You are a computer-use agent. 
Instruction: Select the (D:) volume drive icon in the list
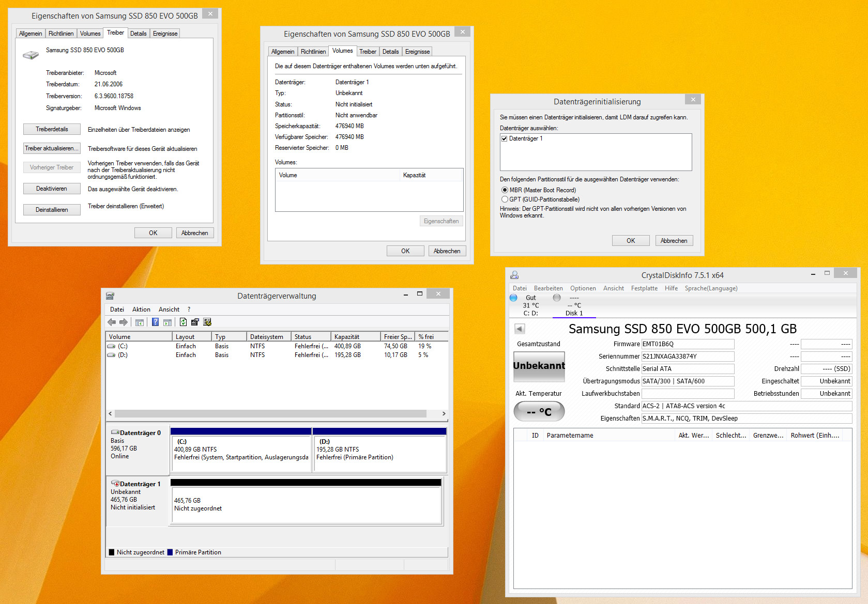[111, 355]
